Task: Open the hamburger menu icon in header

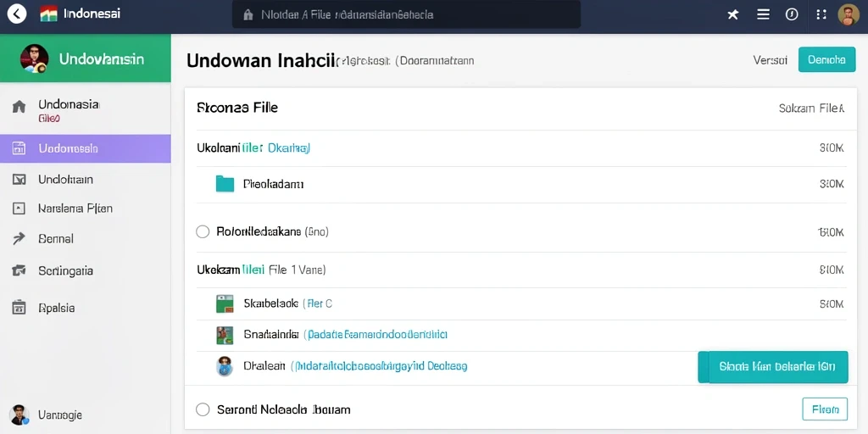Action: (x=763, y=14)
